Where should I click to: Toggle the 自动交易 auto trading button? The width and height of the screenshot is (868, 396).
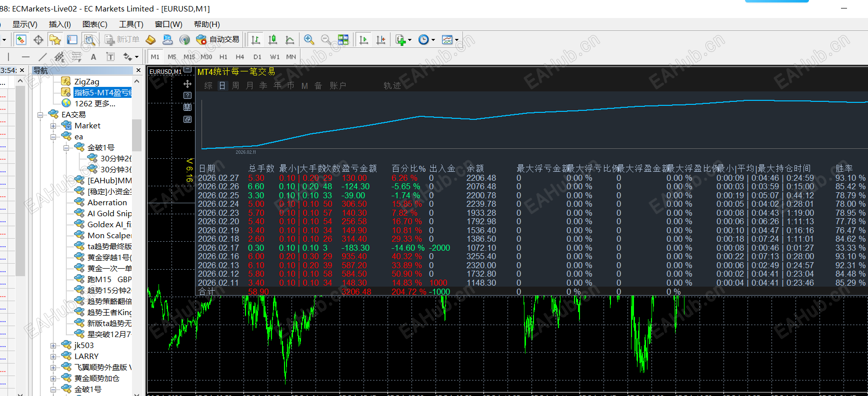pos(218,39)
